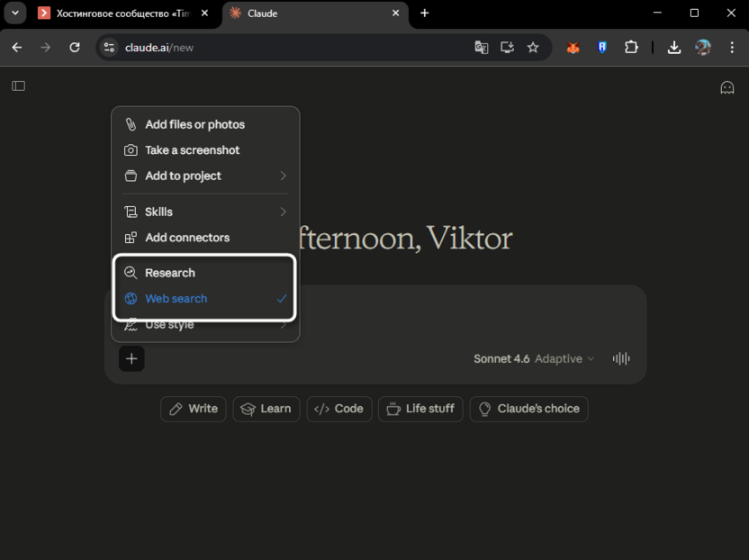This screenshot has width=749, height=560.
Task: Expand the Use style submenu arrow
Action: pos(284,325)
